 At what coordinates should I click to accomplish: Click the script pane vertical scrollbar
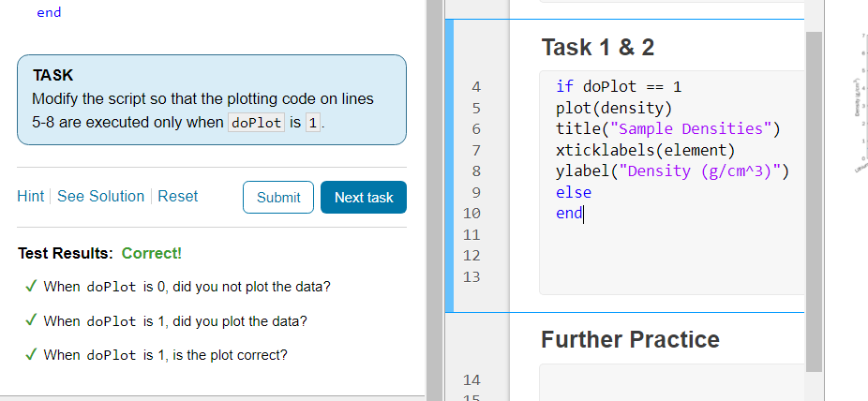coord(813,187)
